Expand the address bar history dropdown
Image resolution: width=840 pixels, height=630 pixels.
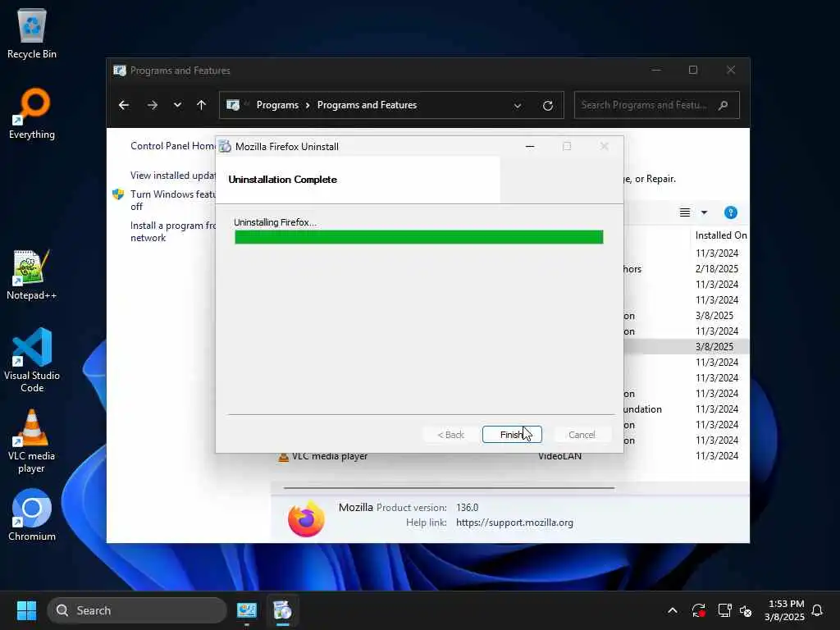(518, 106)
